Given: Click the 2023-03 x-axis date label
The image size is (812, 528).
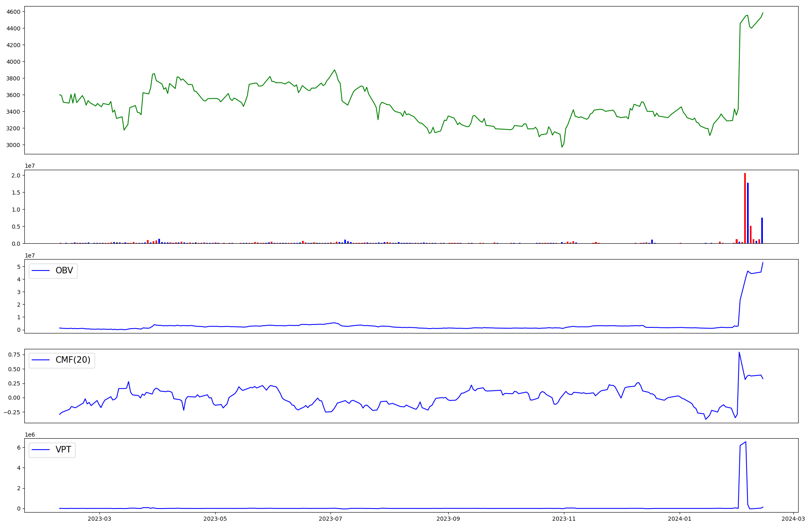Looking at the screenshot, I should 99,519.
